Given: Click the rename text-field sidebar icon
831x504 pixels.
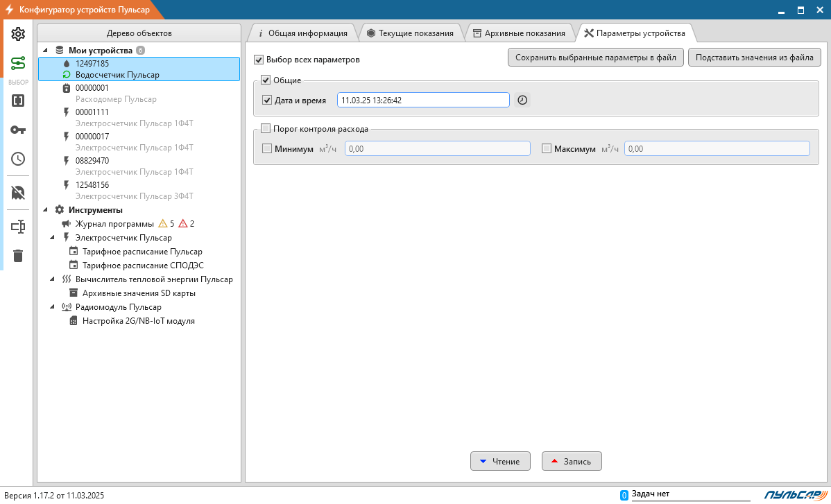Looking at the screenshot, I should pos(18,227).
